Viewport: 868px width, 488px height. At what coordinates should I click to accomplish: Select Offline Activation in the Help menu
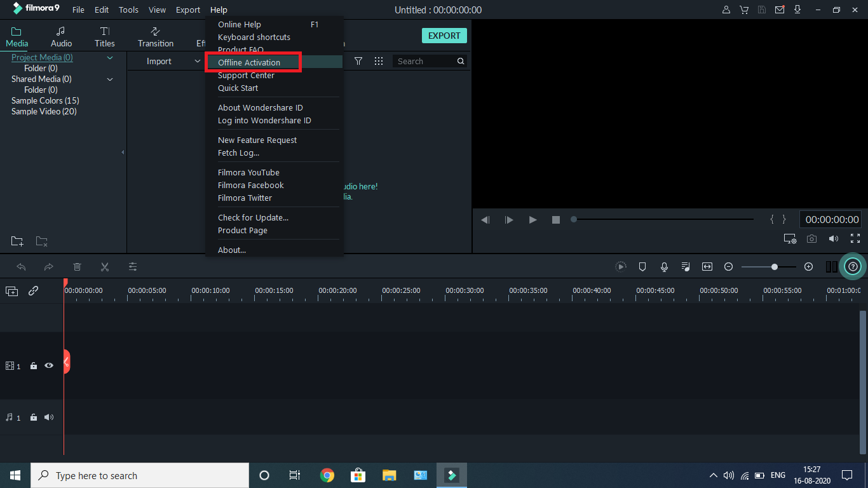248,62
